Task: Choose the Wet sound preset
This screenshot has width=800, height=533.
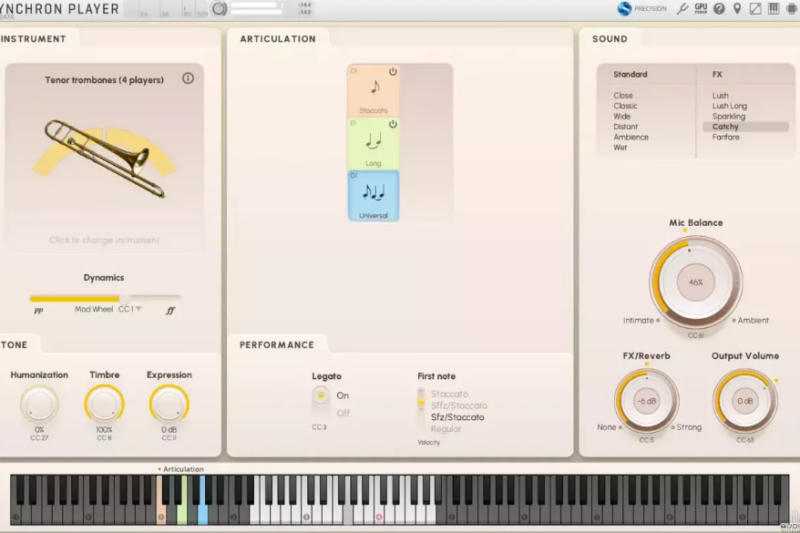Action: [x=620, y=147]
